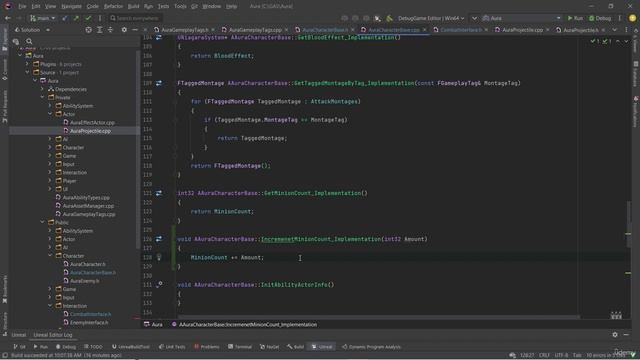Click the editor horizontal scrollbar
640x360 pixels.
378,317
